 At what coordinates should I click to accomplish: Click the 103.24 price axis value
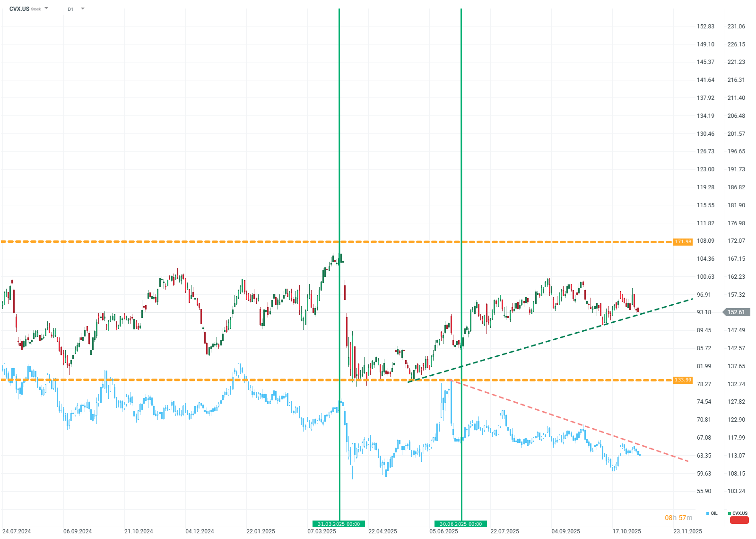tap(736, 491)
